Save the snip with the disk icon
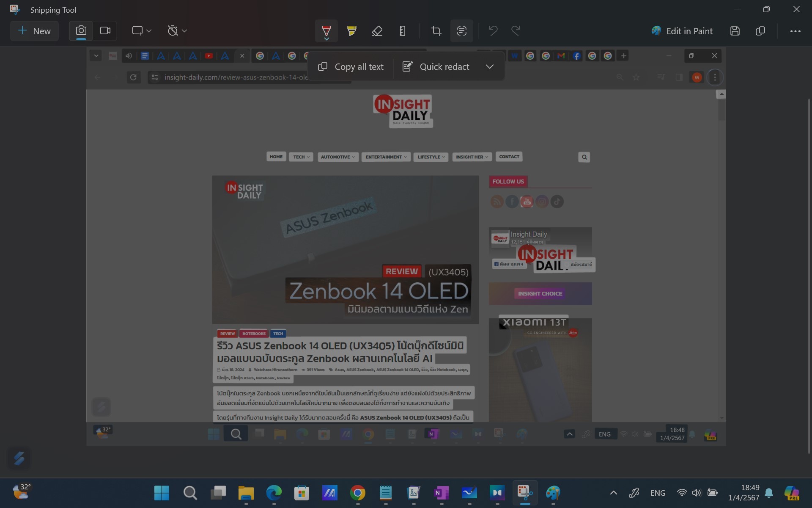812x508 pixels. [x=735, y=31]
